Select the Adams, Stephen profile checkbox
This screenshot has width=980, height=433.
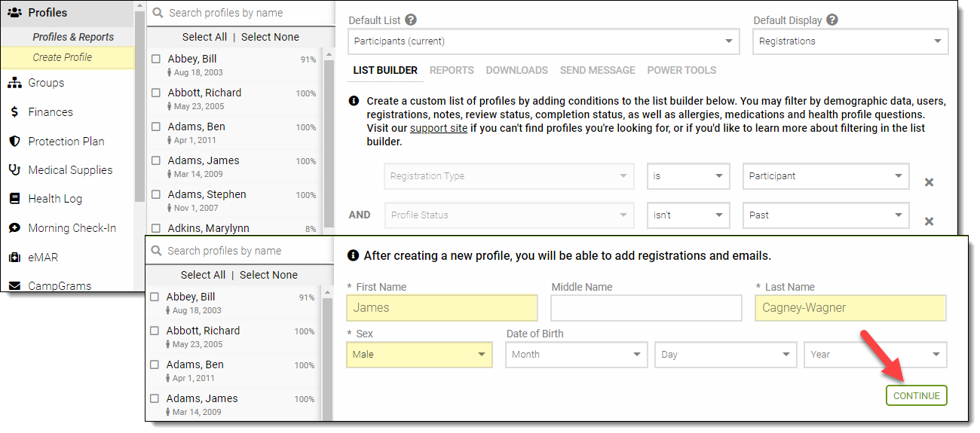pyautogui.click(x=156, y=194)
